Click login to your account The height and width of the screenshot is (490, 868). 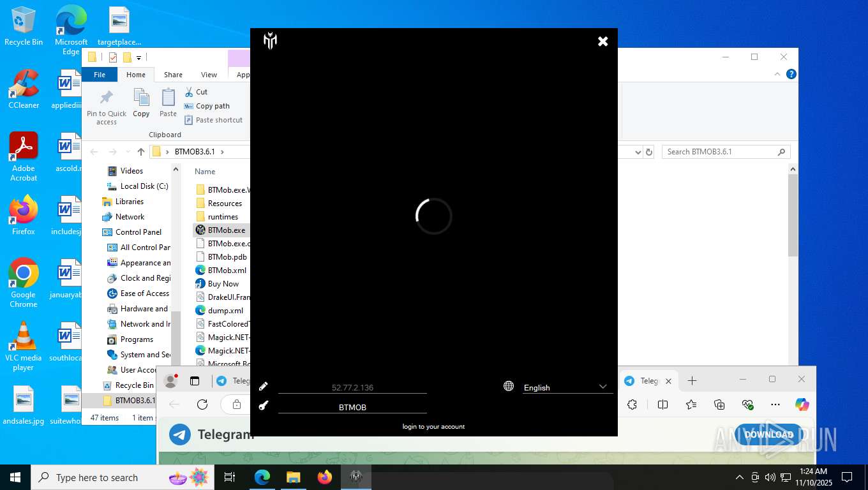click(433, 426)
